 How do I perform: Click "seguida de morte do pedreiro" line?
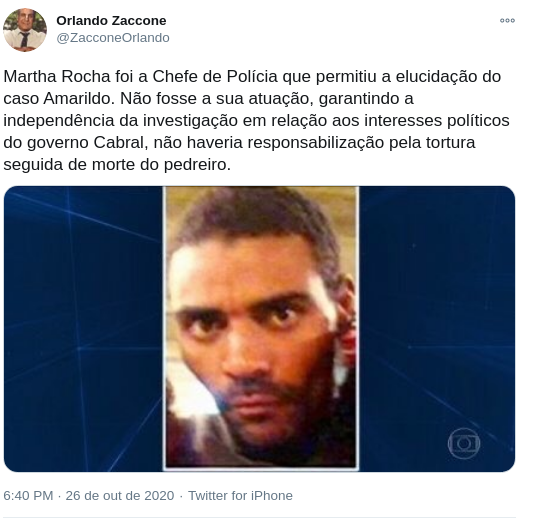(117, 164)
